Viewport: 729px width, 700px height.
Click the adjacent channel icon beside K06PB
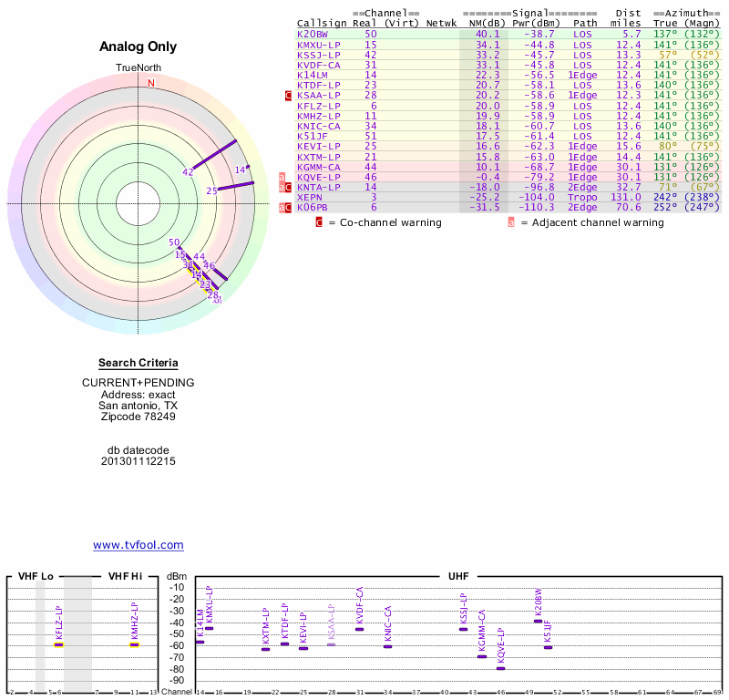[282, 207]
